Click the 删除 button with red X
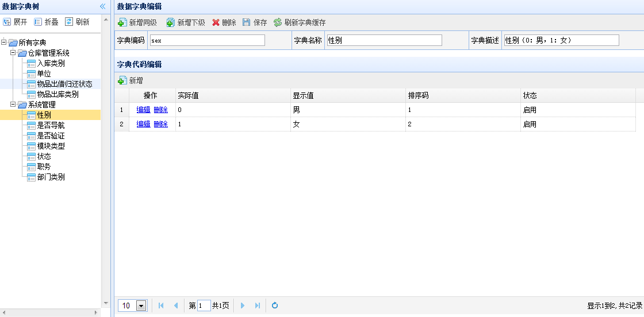 [x=224, y=22]
